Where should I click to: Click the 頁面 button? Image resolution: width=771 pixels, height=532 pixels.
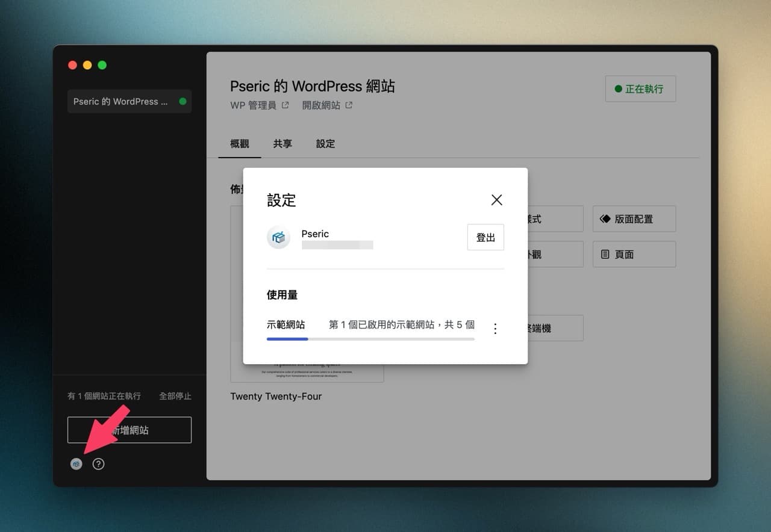[634, 254]
